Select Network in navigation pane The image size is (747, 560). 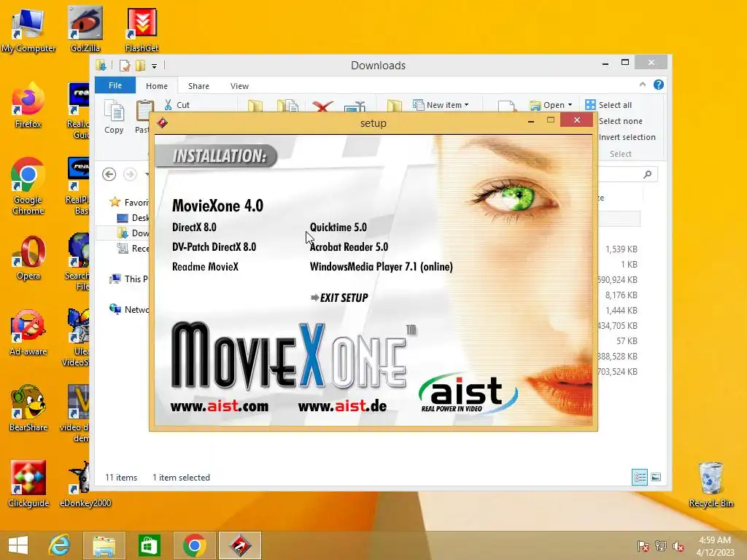click(x=129, y=309)
